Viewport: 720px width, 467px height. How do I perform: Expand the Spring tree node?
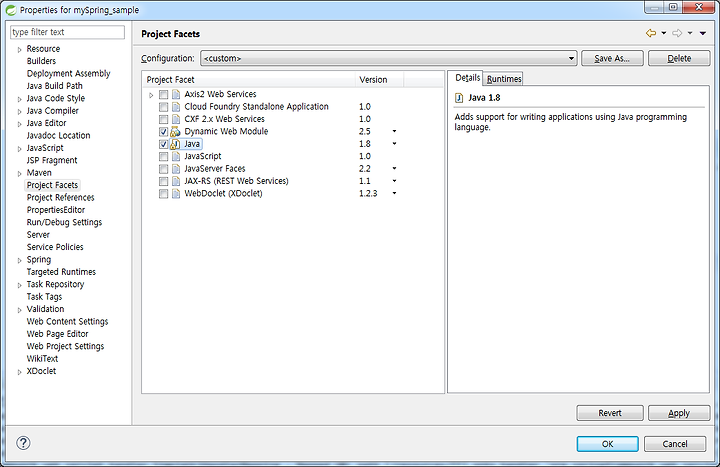[x=19, y=260]
